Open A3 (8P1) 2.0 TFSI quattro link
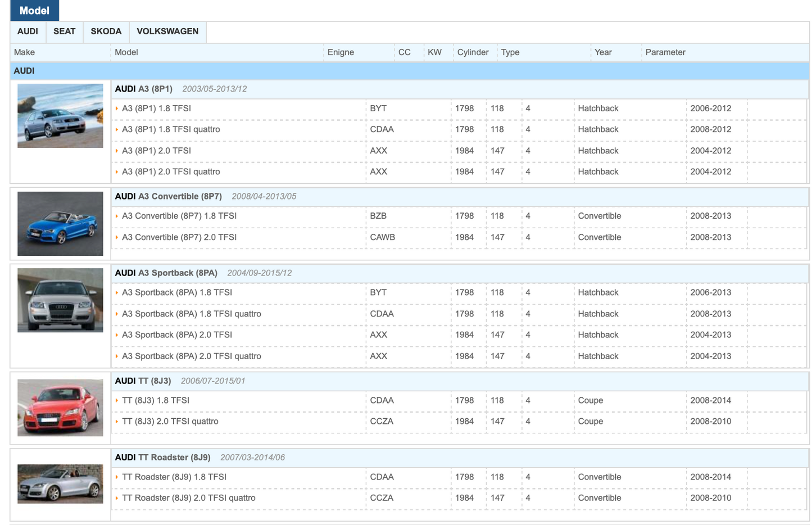This screenshot has width=812, height=525. [x=171, y=172]
